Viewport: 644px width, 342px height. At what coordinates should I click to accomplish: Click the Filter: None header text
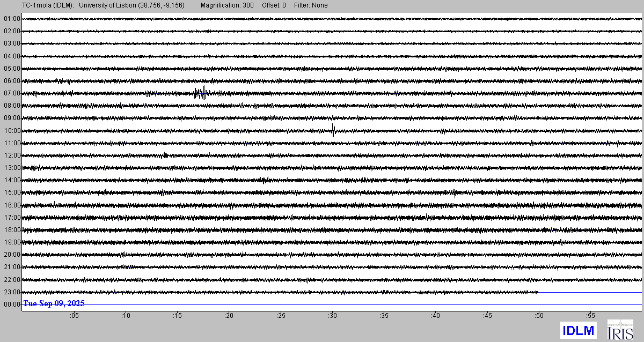tap(311, 5)
